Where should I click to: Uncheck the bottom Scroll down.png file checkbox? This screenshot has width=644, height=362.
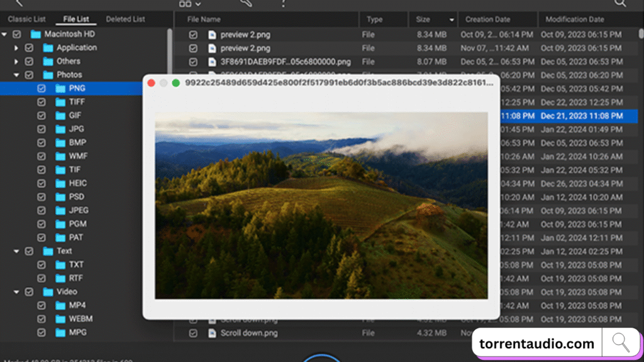click(x=194, y=333)
